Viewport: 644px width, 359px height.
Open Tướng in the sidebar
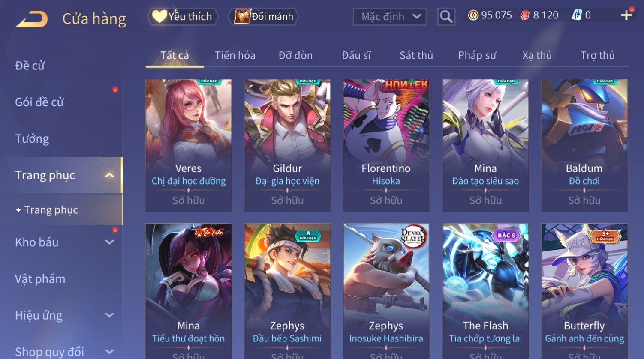(32, 139)
